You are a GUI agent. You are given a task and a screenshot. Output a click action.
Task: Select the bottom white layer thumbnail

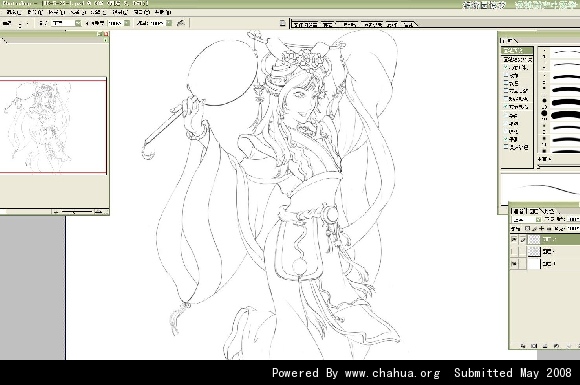(x=534, y=264)
